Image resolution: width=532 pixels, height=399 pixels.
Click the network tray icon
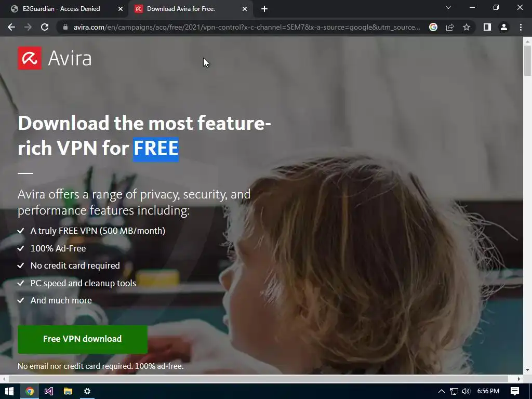click(x=454, y=391)
